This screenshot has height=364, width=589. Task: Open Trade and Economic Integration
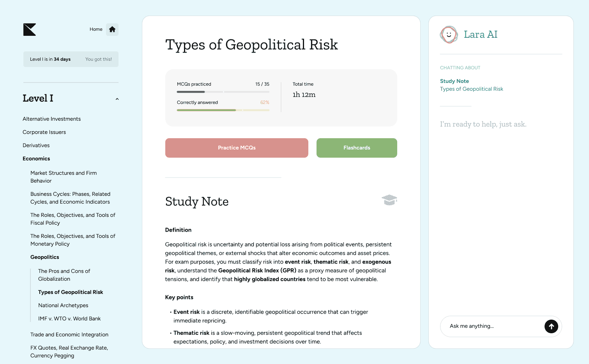pyautogui.click(x=69, y=335)
